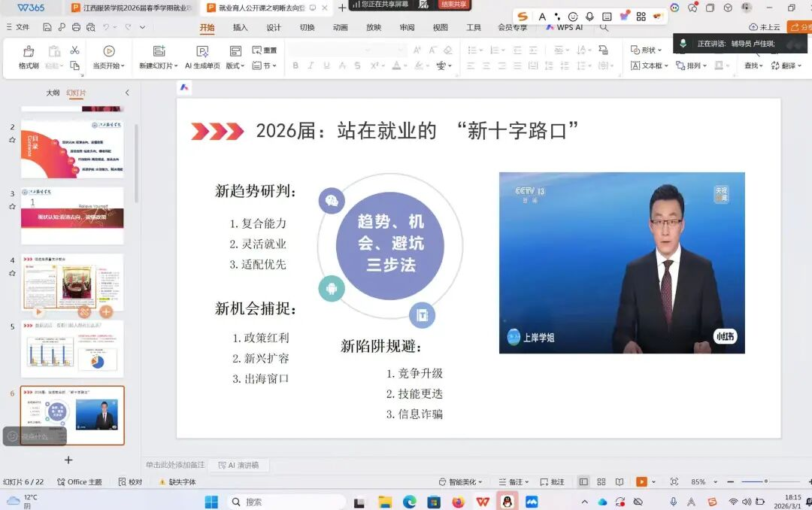Click the Format Painter (格式刷) icon
812x510 pixels.
click(29, 52)
